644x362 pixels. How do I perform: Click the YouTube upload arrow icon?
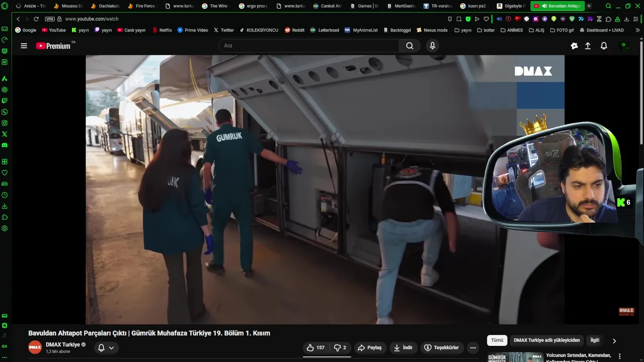coord(588,46)
